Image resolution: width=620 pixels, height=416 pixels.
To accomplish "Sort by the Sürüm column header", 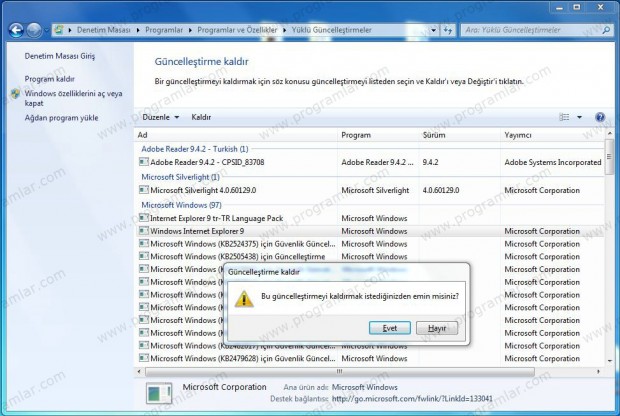I will coord(460,135).
